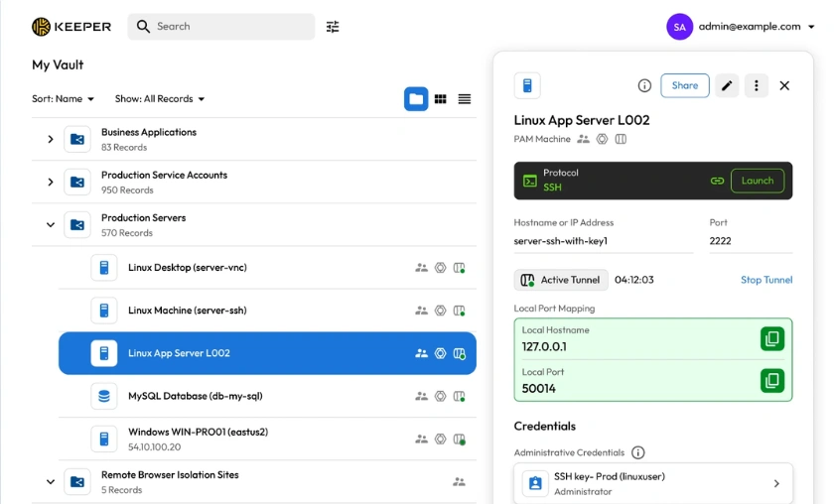
Task: Click the SSH terminal protocol icon
Action: click(530, 182)
